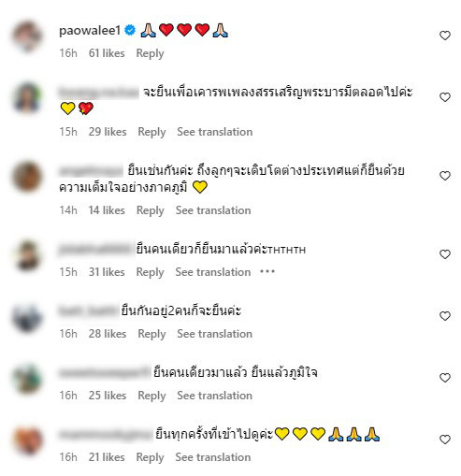This screenshot has width=461, height=476.
Task: View who liked: 61 likes
Action: [x=107, y=53]
